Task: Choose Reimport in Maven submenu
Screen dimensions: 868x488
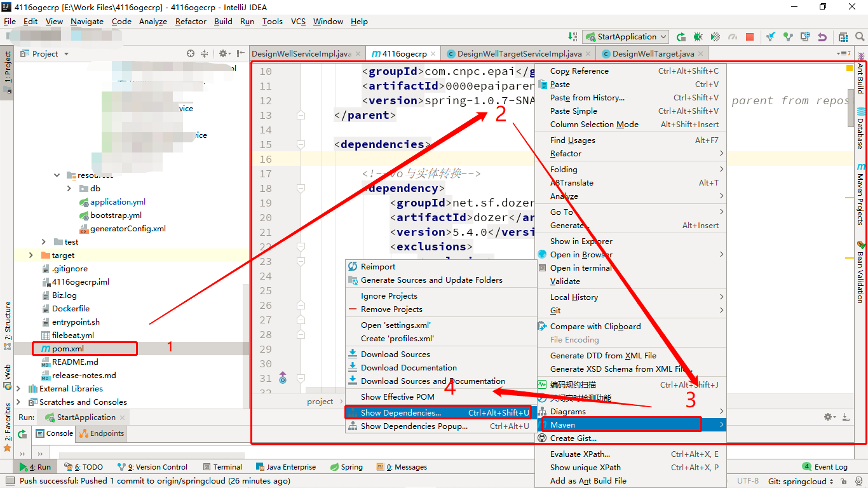Action: tap(441, 266)
